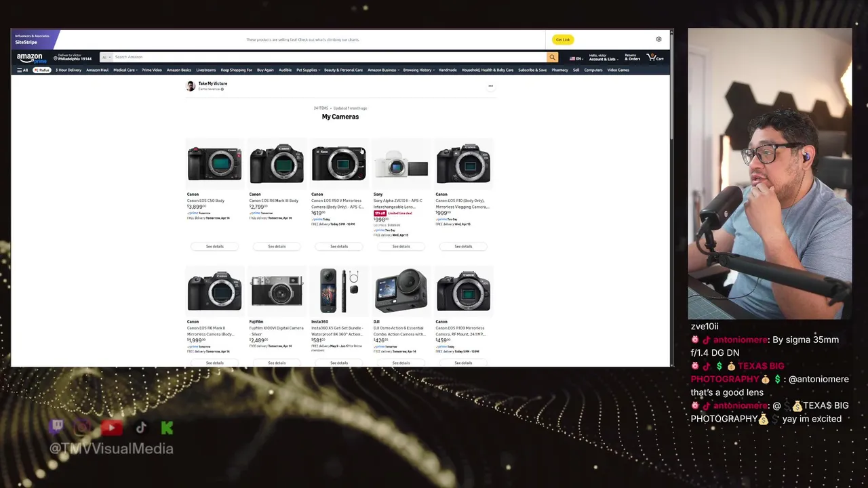The height and width of the screenshot is (488, 868).
Task: Focus the Search Amazon input field
Action: click(x=329, y=57)
